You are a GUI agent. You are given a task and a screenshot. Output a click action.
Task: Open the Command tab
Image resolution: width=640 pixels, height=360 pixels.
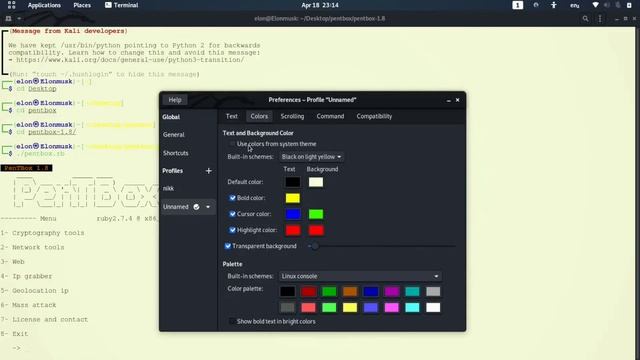[x=330, y=116]
